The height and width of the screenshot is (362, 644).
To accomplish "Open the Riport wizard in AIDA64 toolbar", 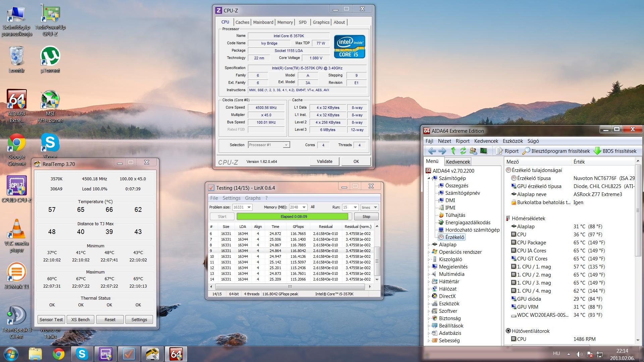I will click(x=507, y=151).
